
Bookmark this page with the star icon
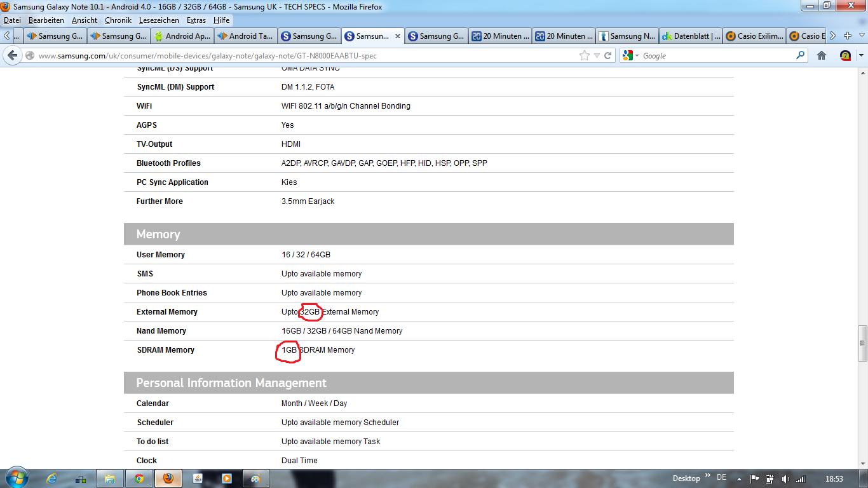point(585,56)
